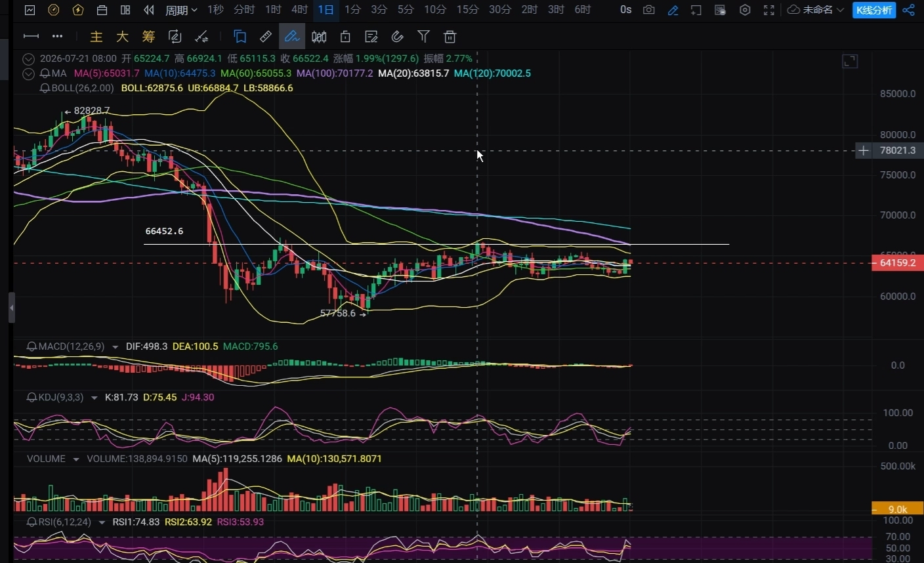Open the chart type icon in top bar
The height and width of the screenshot is (563, 924).
pyautogui.click(x=30, y=10)
